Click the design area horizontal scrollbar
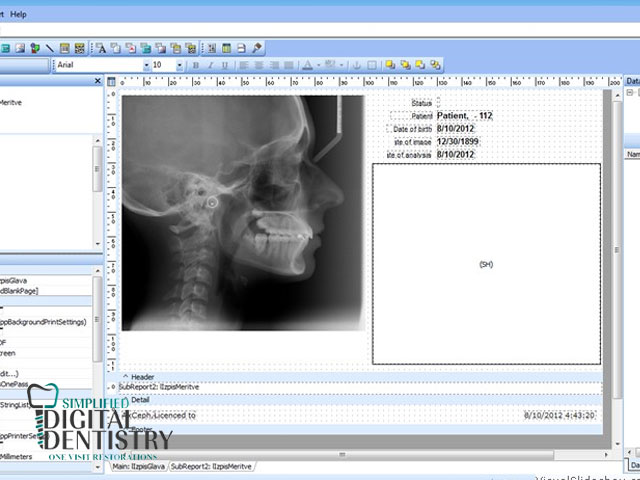 (x=342, y=454)
